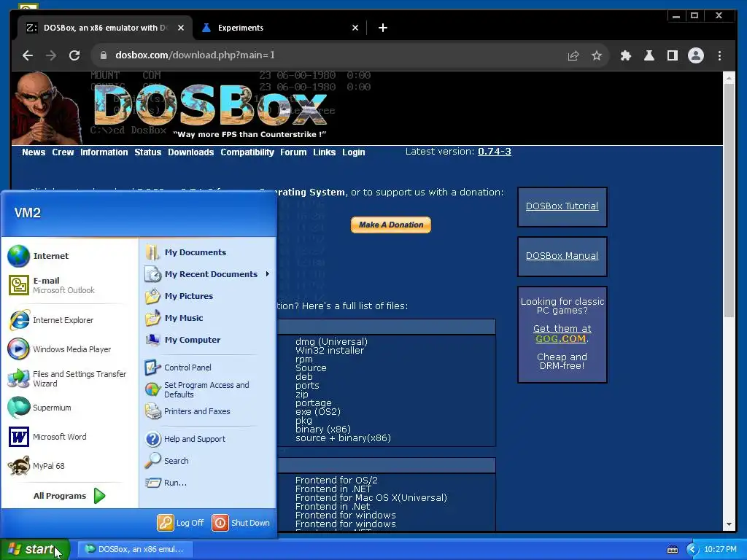The image size is (747, 560).
Task: Open the Experiments flask icon in the toolbar
Action: point(649,55)
